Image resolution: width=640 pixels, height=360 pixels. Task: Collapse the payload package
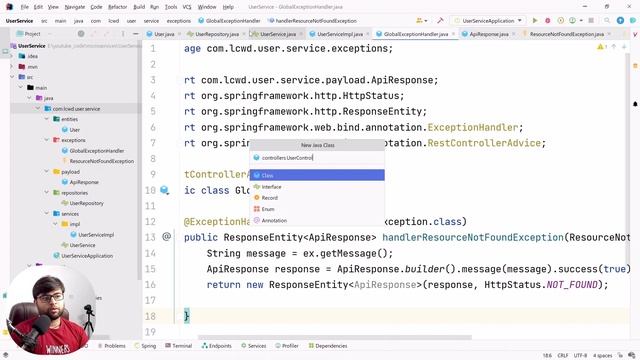coord(46,172)
